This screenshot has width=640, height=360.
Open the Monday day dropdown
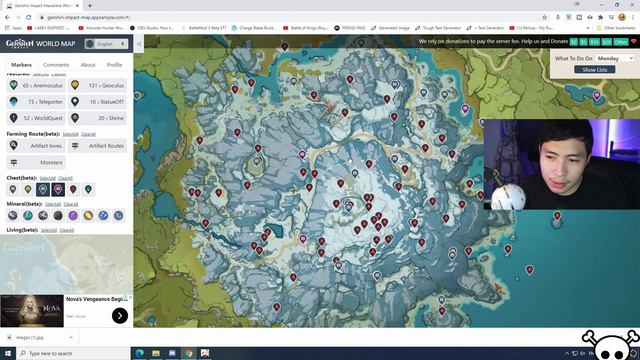pyautogui.click(x=615, y=59)
